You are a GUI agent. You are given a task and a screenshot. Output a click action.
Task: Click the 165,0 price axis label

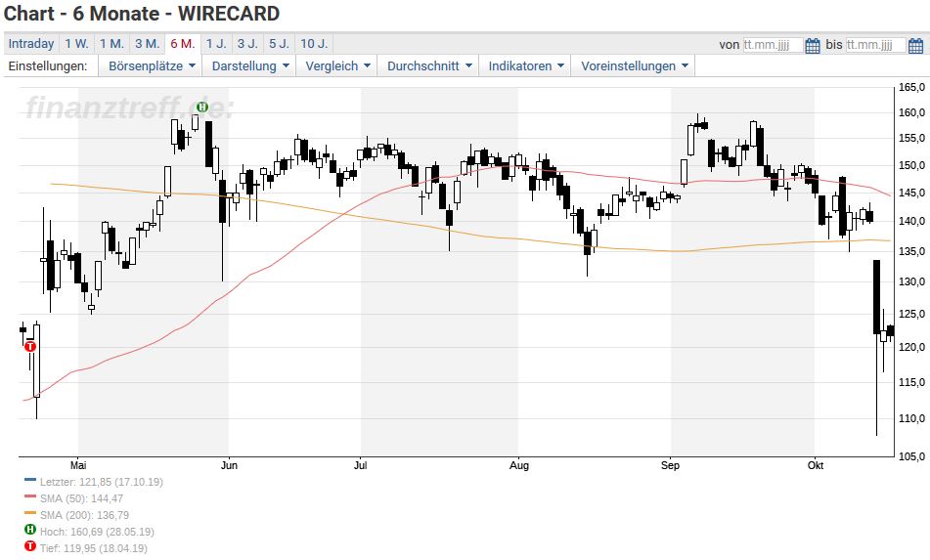click(x=911, y=87)
